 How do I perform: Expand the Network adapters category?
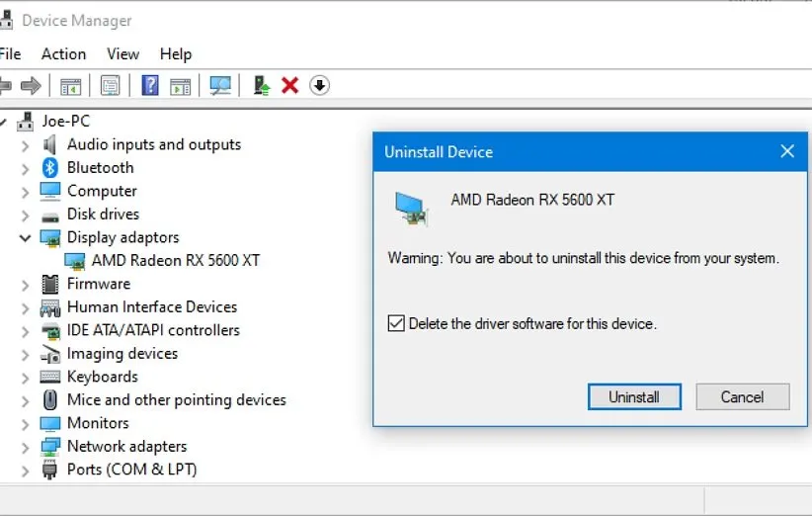point(26,447)
